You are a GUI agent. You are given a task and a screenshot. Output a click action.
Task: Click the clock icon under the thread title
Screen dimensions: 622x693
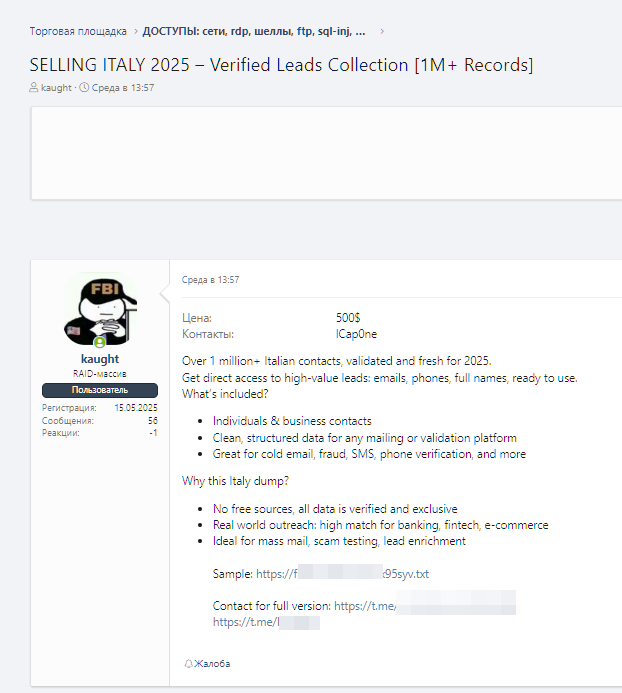point(84,88)
